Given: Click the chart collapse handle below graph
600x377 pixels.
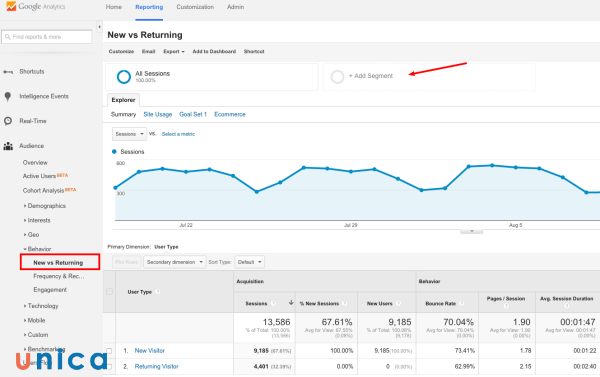Looking at the screenshot, I should point(471,231).
